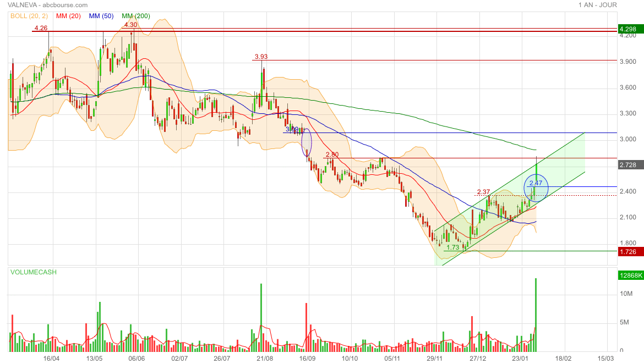Click the 26/07 date axis label
644x364 pixels.
222,359
